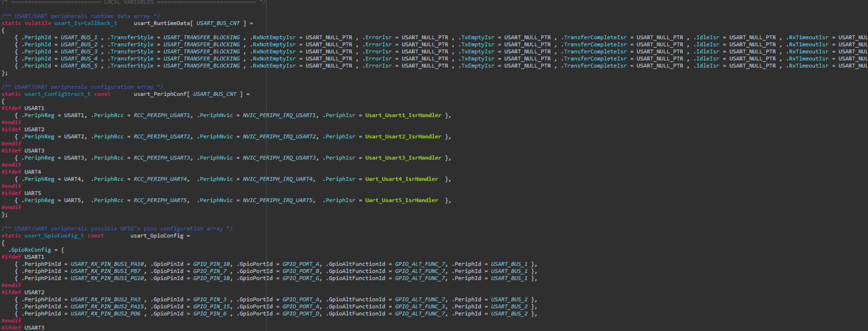The width and height of the screenshot is (868, 331).
Task: Click USART_BUS_5 in the usart_RuntimeData array
Action: [x=79, y=66]
